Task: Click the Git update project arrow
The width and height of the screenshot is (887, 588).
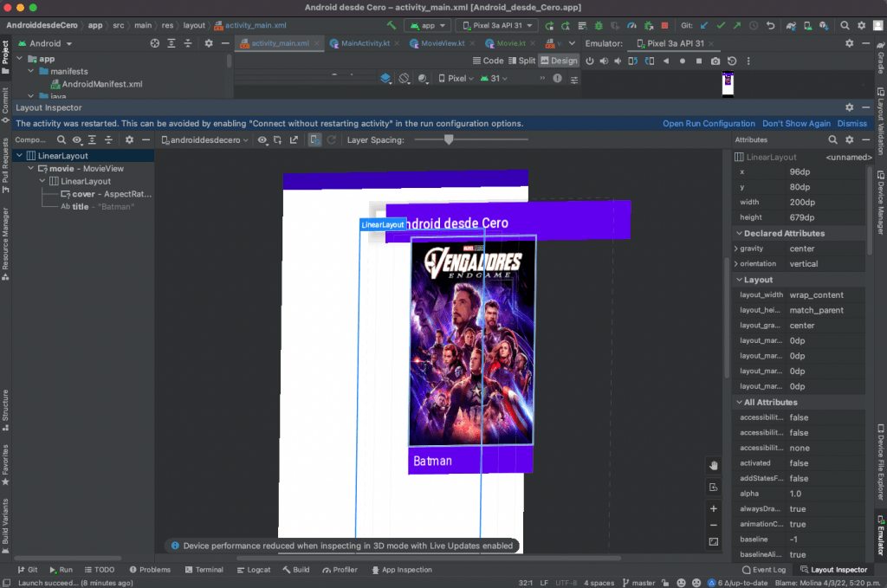Action: tap(704, 25)
